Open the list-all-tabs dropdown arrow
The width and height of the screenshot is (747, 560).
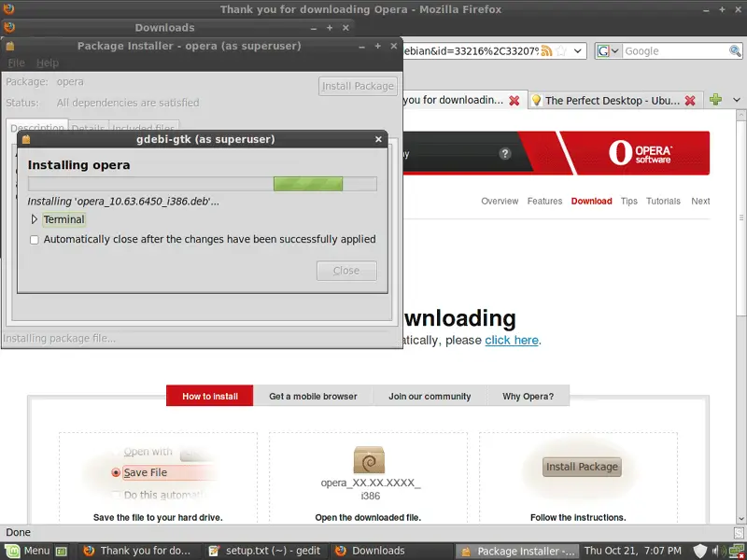click(x=737, y=100)
